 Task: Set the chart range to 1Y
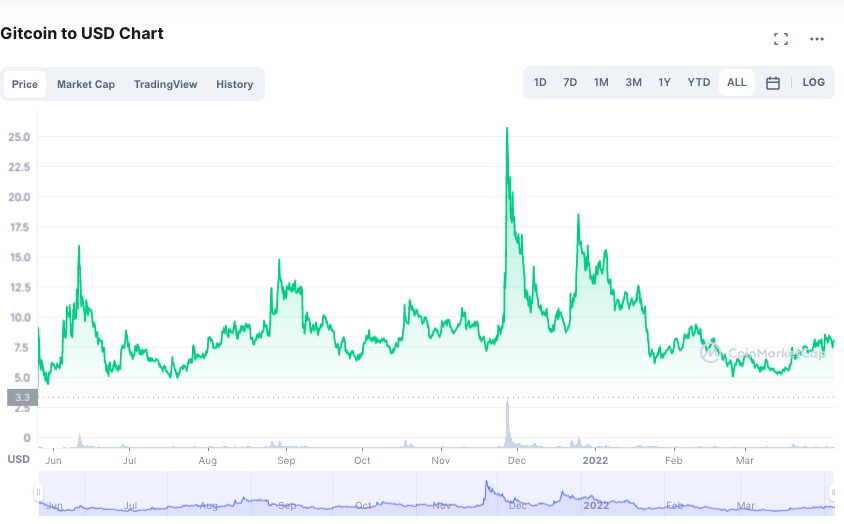pyautogui.click(x=664, y=82)
